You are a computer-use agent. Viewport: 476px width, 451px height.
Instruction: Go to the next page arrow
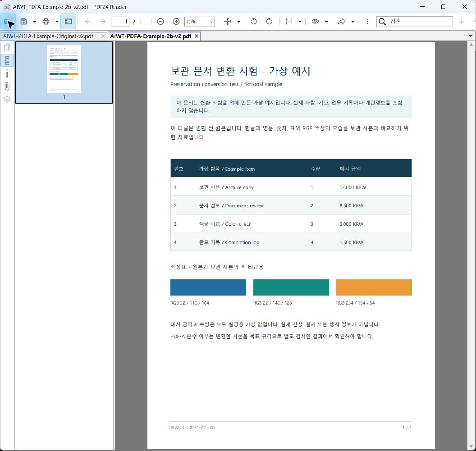pos(103,22)
